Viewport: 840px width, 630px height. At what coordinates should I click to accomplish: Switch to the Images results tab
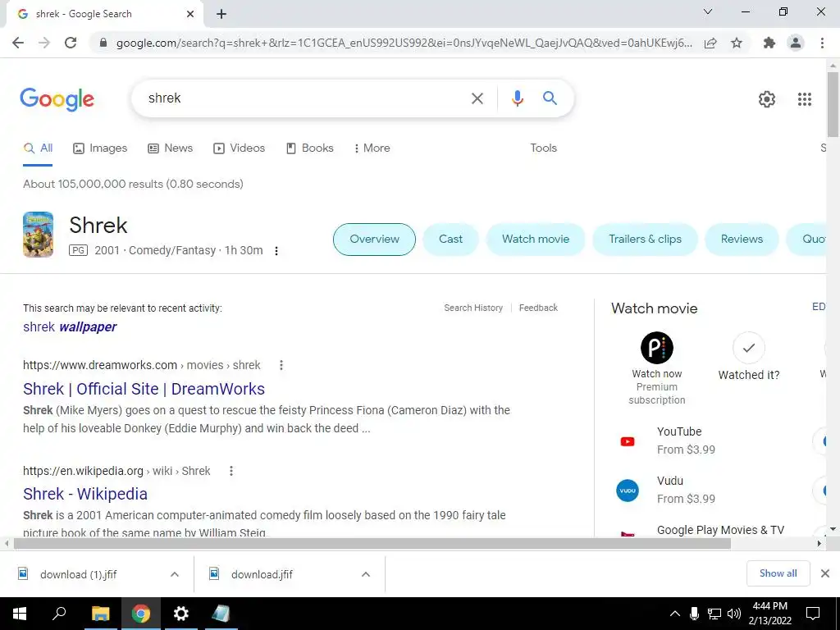click(x=100, y=148)
